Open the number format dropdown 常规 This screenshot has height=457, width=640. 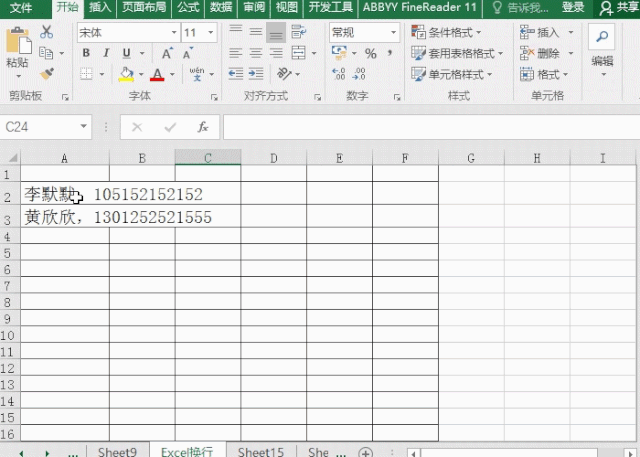pyautogui.click(x=393, y=33)
